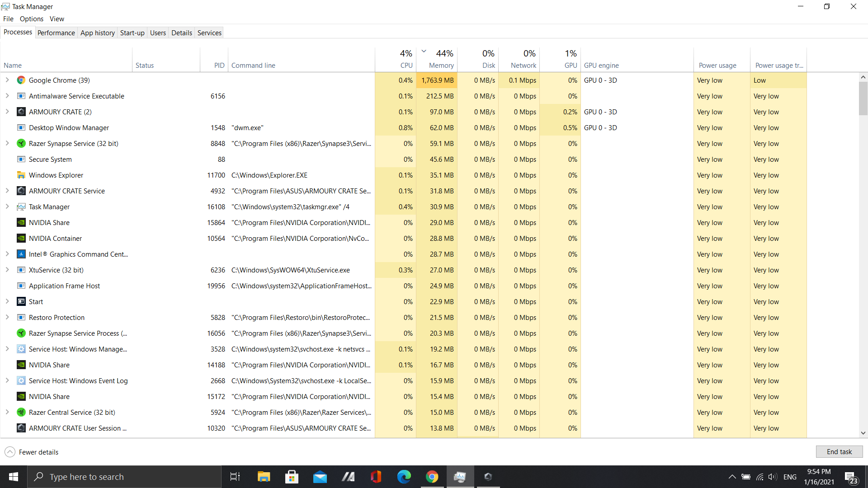Open the clock and date flyout
868x488 pixels.
(819, 477)
